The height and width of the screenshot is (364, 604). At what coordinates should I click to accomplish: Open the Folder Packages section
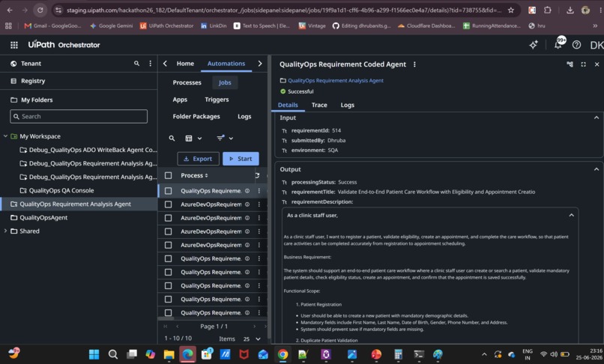click(x=196, y=116)
